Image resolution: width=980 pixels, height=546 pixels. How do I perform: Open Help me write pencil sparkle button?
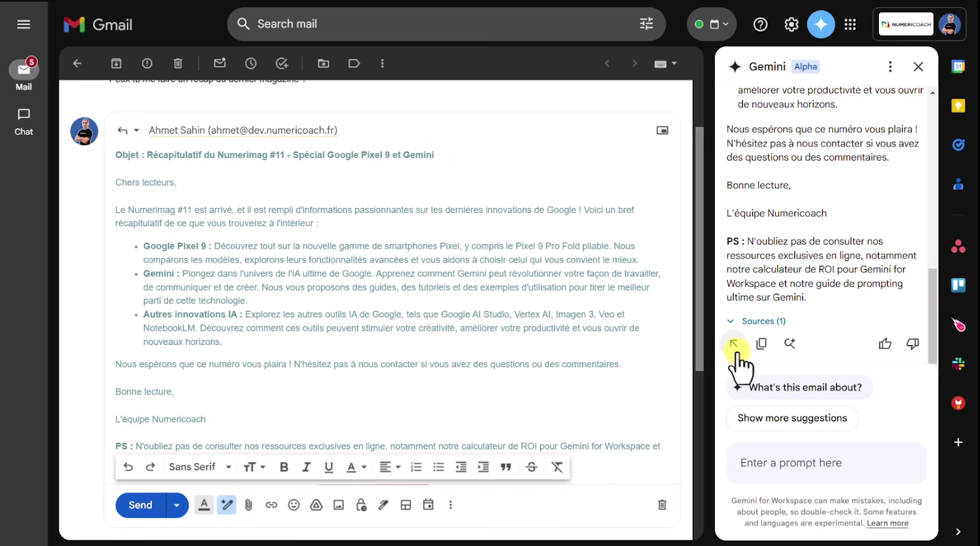click(227, 505)
